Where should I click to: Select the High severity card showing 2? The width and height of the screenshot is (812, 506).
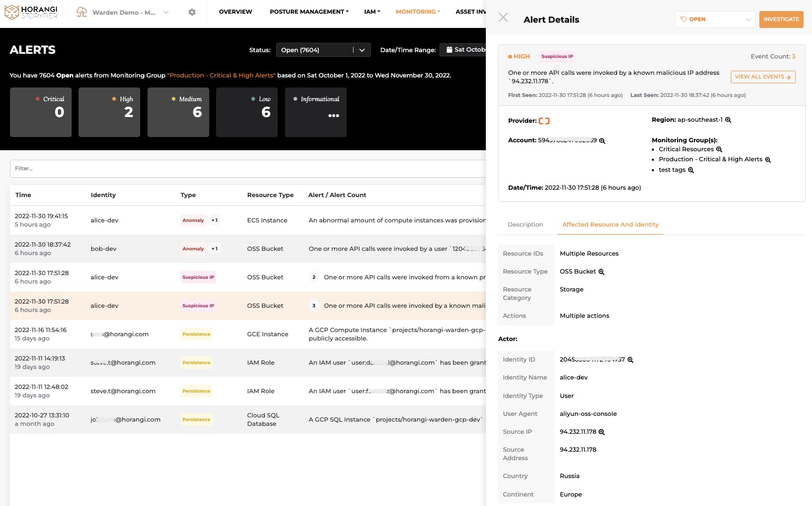point(109,112)
